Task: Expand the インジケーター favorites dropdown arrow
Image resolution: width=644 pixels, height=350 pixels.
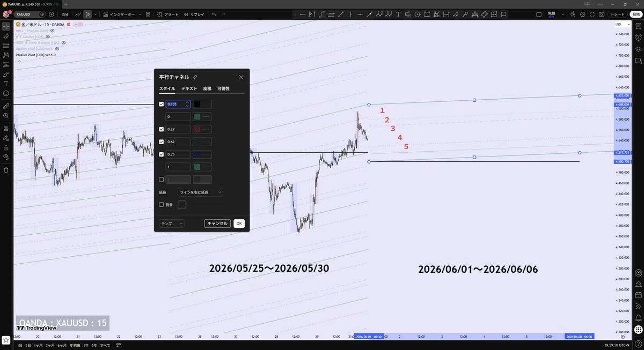Action: (x=140, y=14)
